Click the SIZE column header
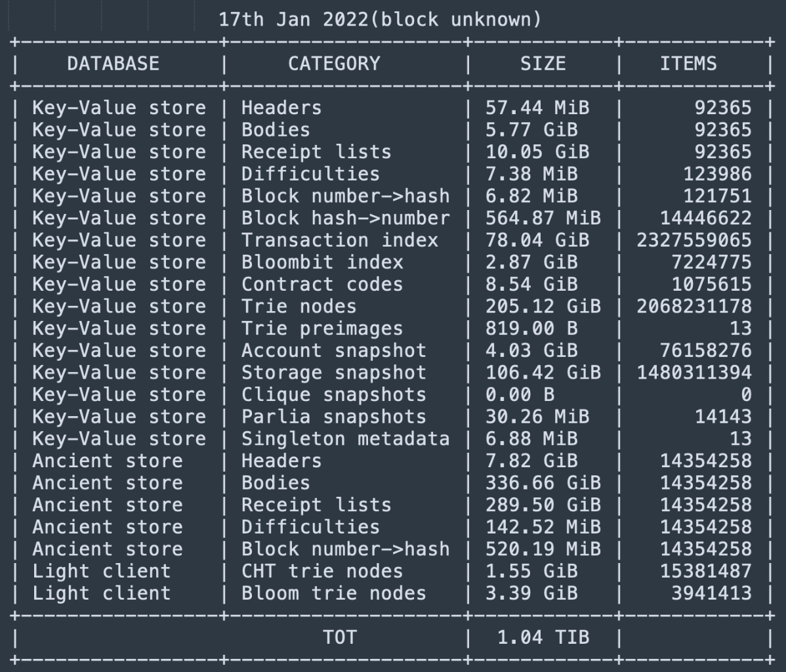 [543, 64]
